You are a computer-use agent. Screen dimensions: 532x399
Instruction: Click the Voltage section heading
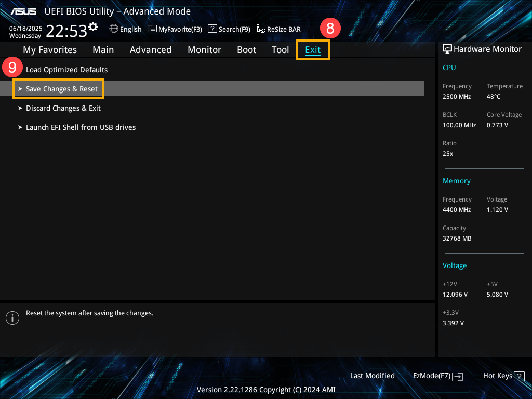[x=454, y=265]
